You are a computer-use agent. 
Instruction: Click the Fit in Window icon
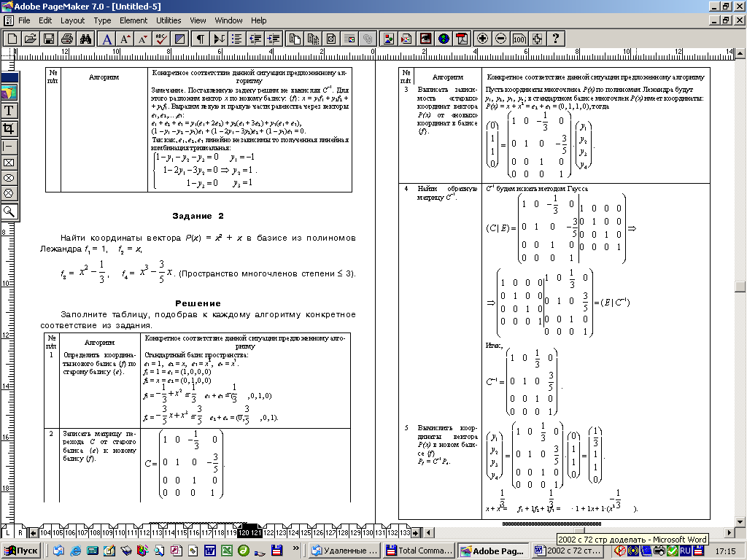tap(537, 39)
